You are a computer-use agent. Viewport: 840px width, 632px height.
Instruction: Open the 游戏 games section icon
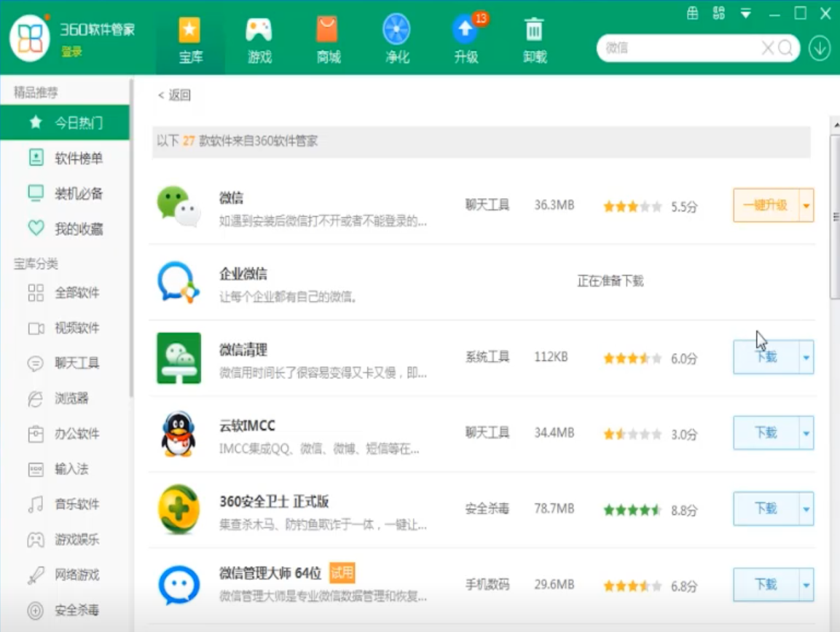tap(259, 31)
